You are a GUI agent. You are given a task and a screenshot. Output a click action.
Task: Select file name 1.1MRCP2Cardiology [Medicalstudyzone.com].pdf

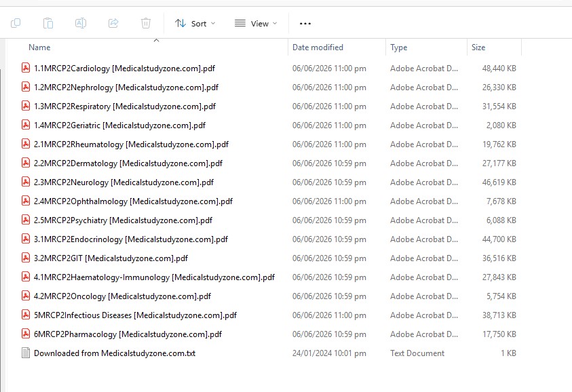pyautogui.click(x=124, y=68)
